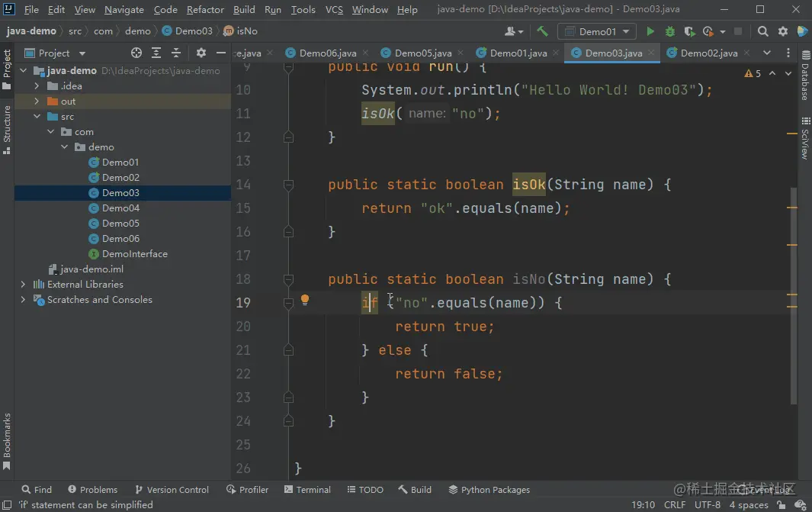Click the Build project hammer icon

click(542, 31)
